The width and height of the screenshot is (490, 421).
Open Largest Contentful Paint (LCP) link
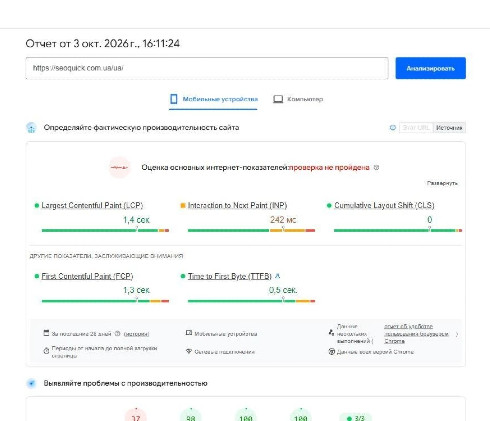tap(92, 205)
